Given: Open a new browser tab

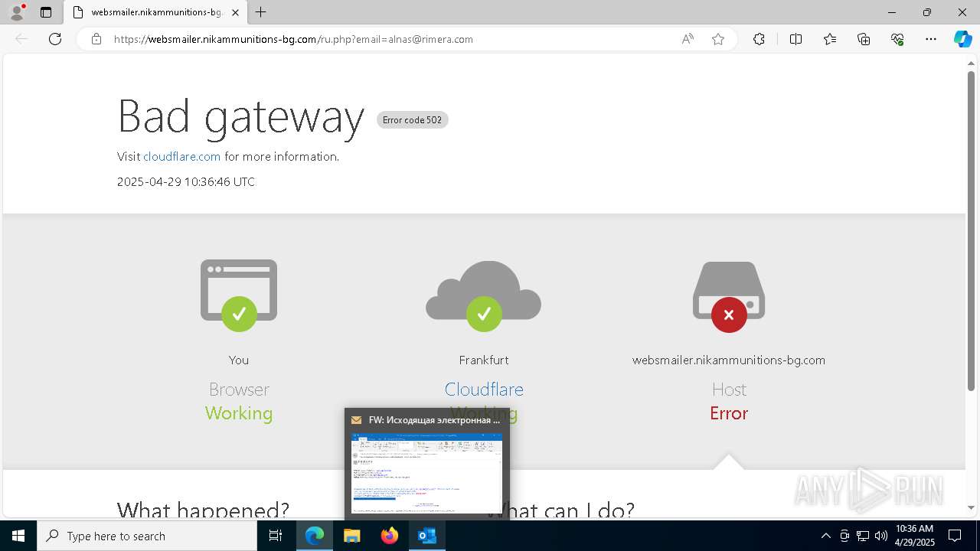Looking at the screenshot, I should tap(261, 12).
